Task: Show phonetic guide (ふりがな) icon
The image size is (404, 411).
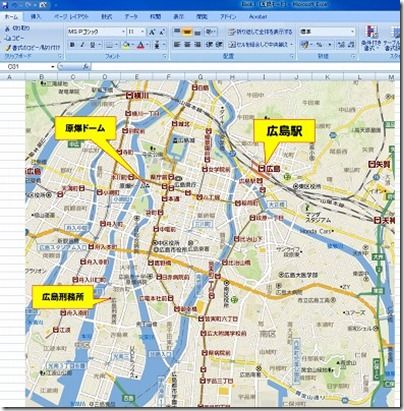Action: [157, 45]
